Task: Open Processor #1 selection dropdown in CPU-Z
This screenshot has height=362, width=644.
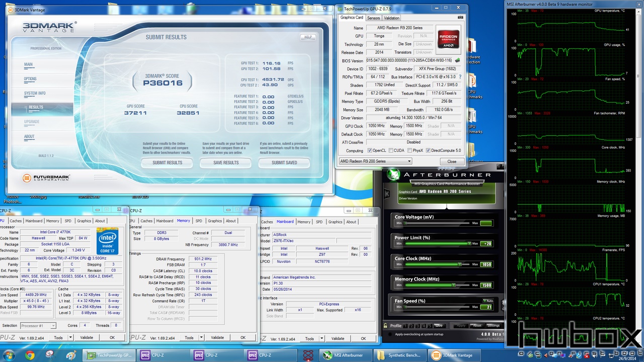Action: pyautogui.click(x=38, y=325)
